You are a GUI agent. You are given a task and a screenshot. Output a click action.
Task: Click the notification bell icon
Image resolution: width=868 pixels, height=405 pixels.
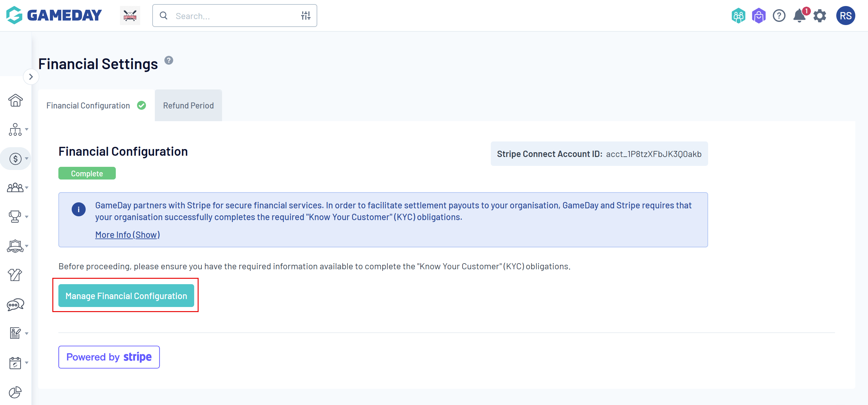(799, 16)
